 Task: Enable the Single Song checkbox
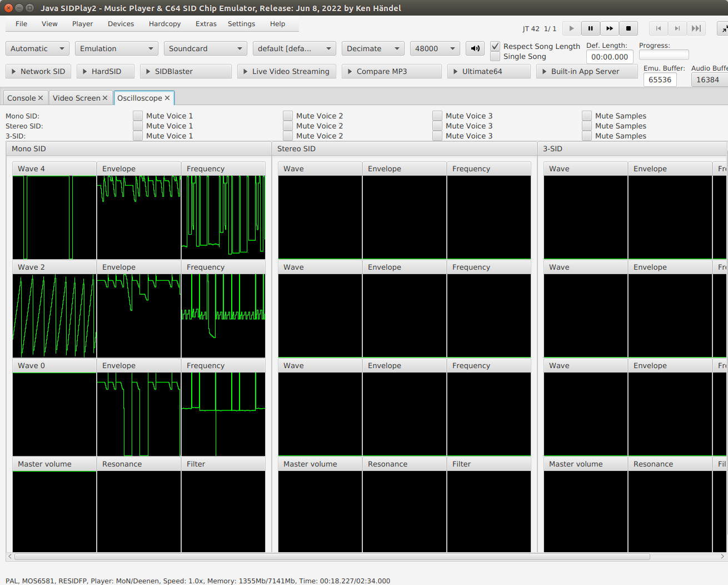coord(495,56)
